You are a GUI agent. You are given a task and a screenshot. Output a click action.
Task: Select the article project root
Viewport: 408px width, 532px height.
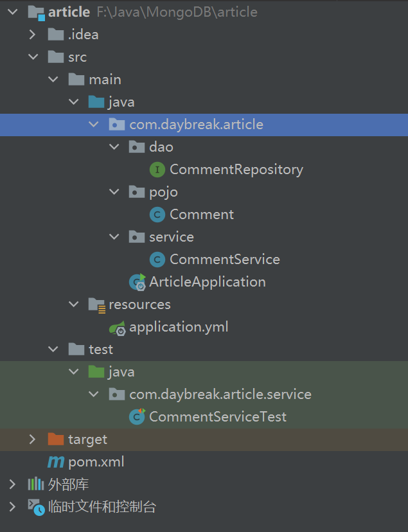[69, 12]
